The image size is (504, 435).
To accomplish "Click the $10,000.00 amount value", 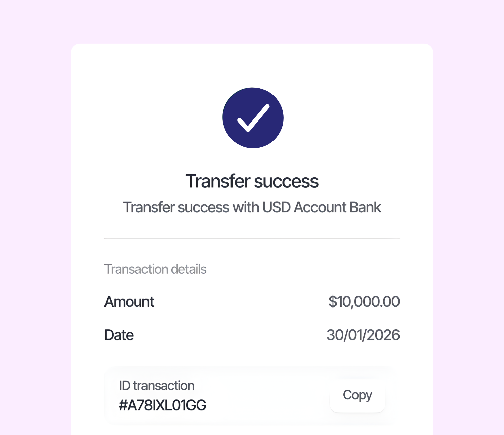I will (364, 301).
